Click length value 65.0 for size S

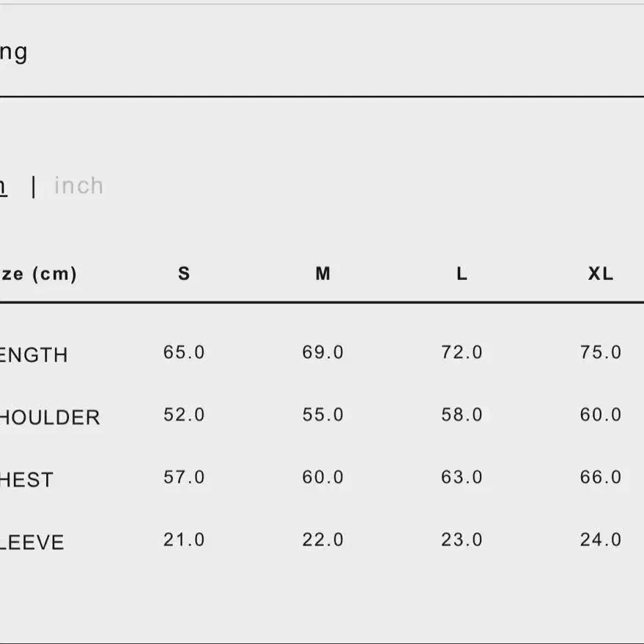(x=184, y=352)
